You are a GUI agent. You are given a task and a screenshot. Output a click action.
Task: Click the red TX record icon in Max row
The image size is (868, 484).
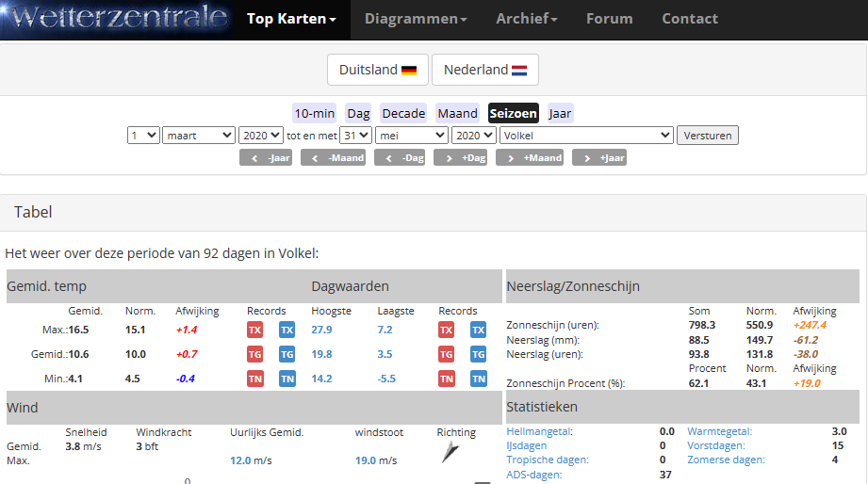pos(254,331)
